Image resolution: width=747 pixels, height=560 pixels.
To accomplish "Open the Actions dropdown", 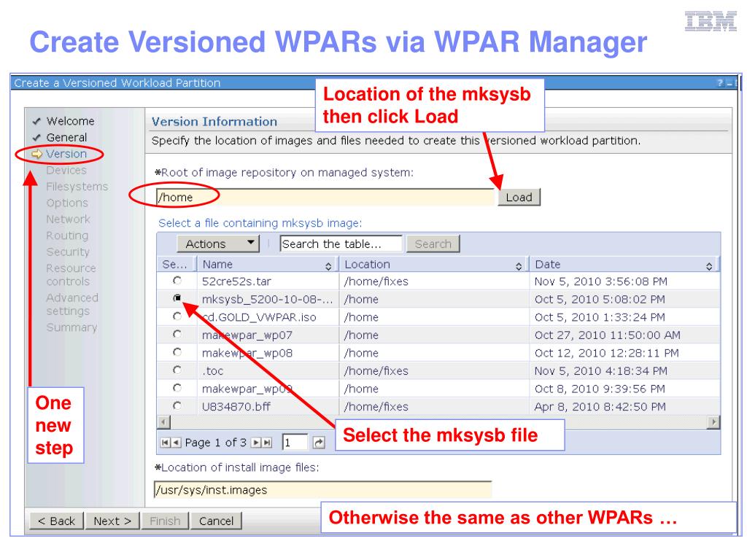I will [218, 244].
